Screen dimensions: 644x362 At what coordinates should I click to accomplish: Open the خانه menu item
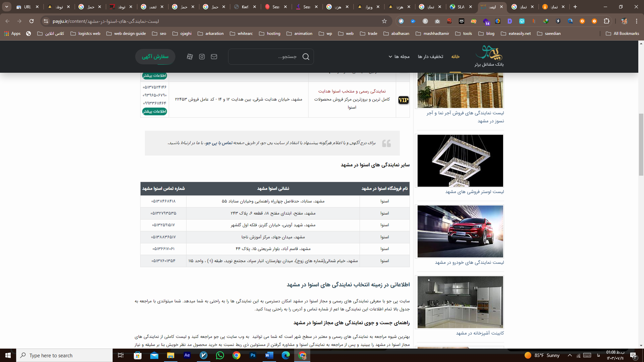455,57
